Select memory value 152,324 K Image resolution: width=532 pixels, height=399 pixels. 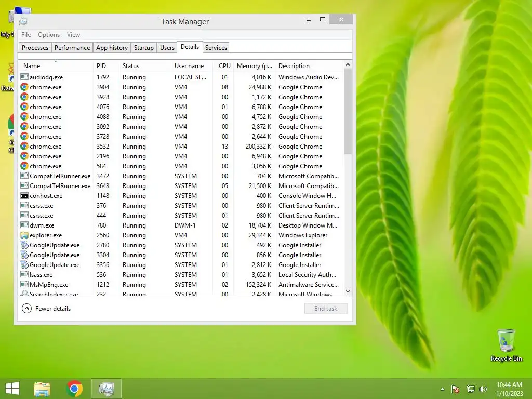[x=258, y=284]
